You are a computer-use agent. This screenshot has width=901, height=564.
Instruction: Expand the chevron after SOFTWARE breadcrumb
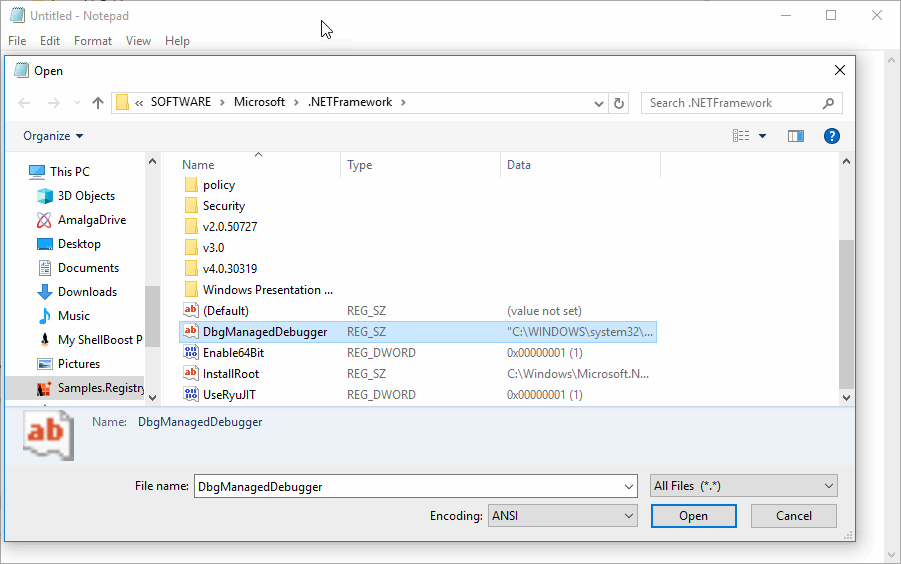coord(222,103)
